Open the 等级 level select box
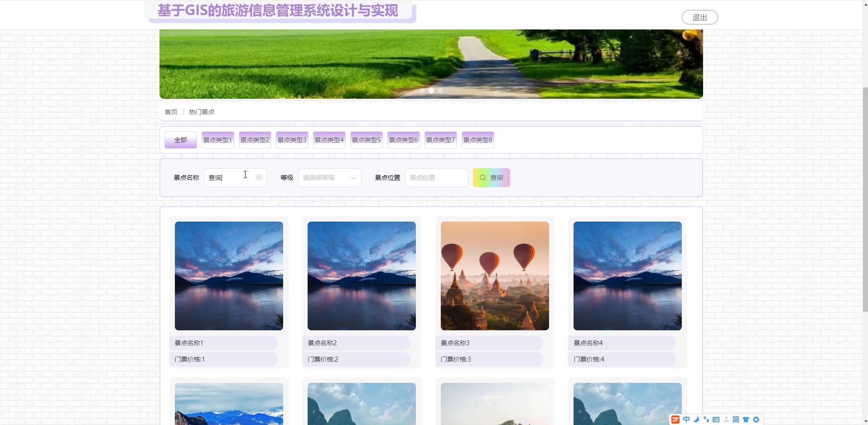The height and width of the screenshot is (425, 868). click(330, 178)
